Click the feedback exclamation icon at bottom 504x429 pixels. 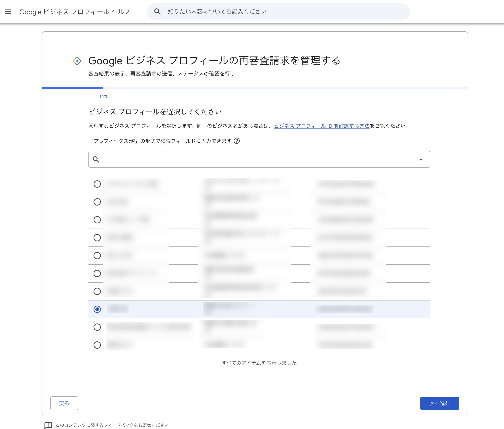[x=48, y=425]
